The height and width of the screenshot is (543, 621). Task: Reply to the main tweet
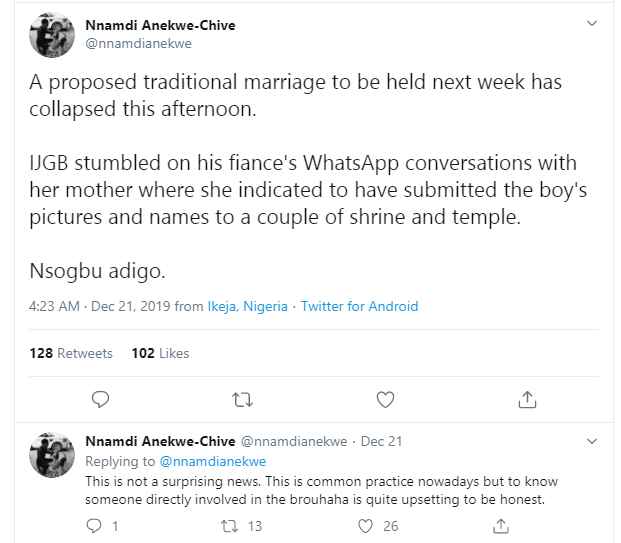(x=100, y=399)
